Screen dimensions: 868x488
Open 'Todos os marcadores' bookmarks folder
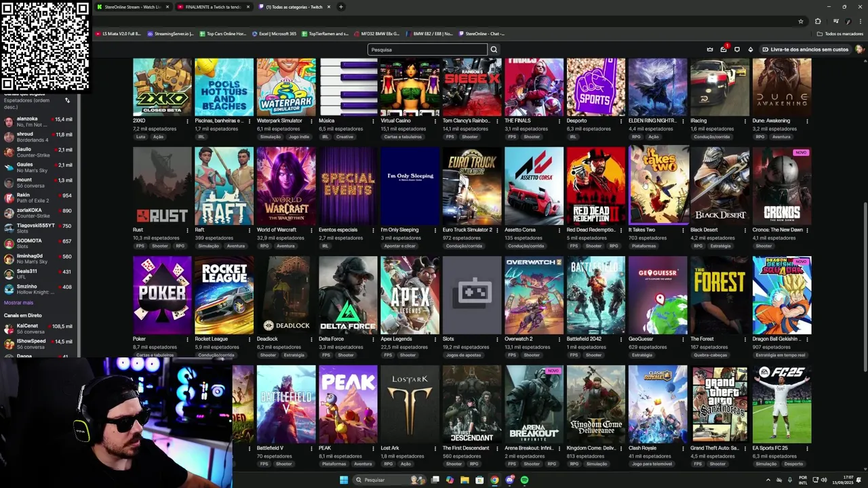pos(840,34)
